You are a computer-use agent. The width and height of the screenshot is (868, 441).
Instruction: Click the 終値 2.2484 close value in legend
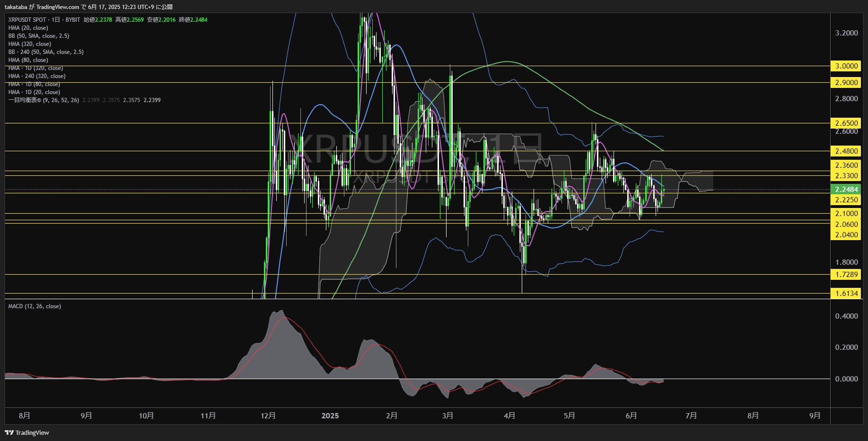[x=193, y=20]
